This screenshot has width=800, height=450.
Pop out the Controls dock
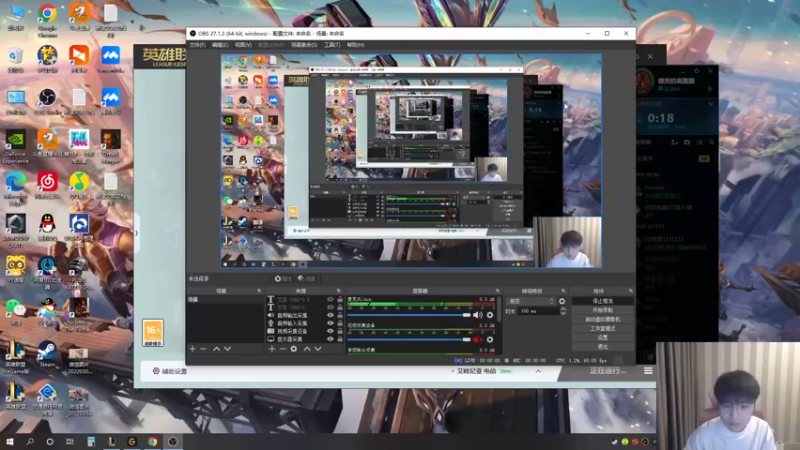pyautogui.click(x=631, y=291)
